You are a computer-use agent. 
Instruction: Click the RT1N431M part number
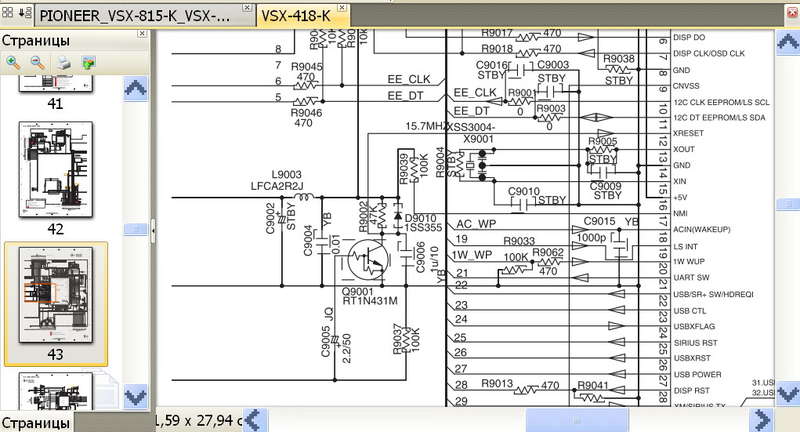tap(370, 301)
